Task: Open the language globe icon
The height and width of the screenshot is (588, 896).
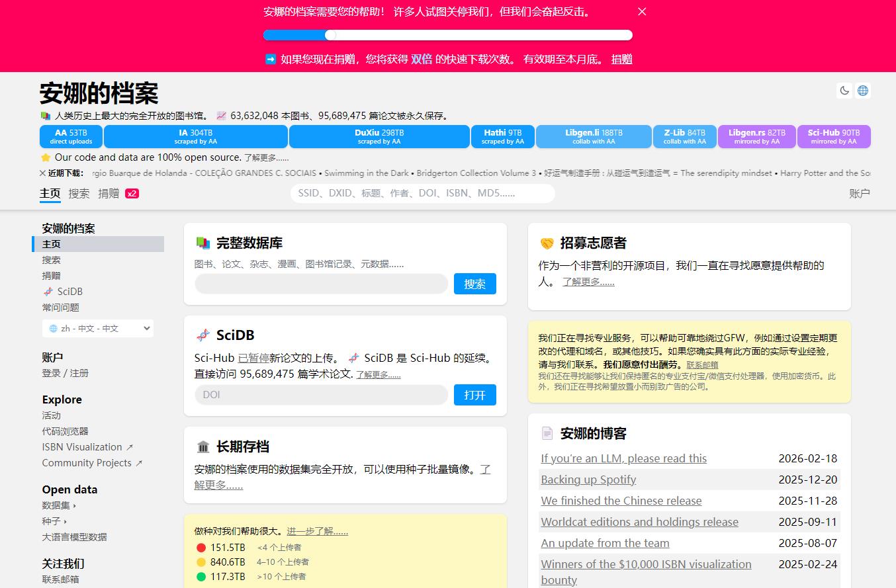Action: click(862, 91)
